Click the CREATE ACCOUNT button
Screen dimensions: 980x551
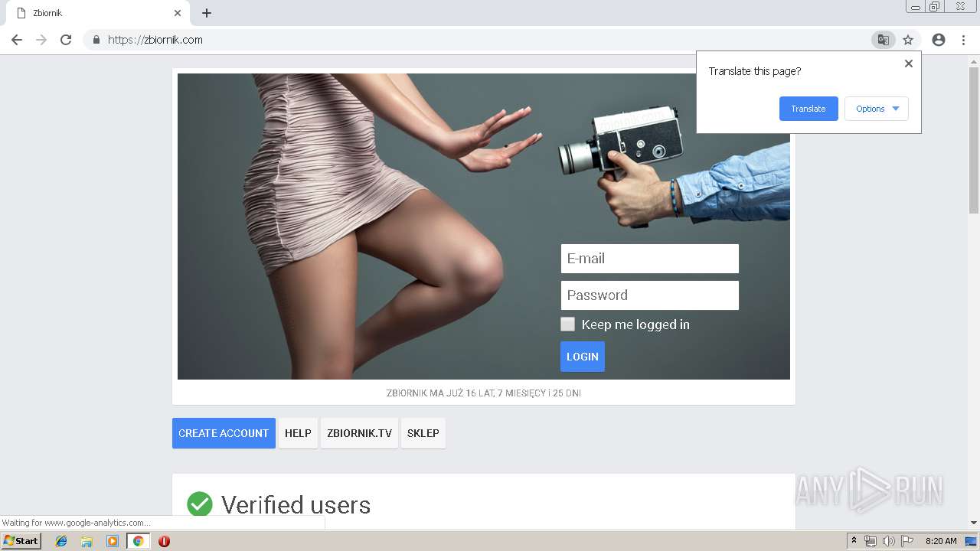(224, 433)
